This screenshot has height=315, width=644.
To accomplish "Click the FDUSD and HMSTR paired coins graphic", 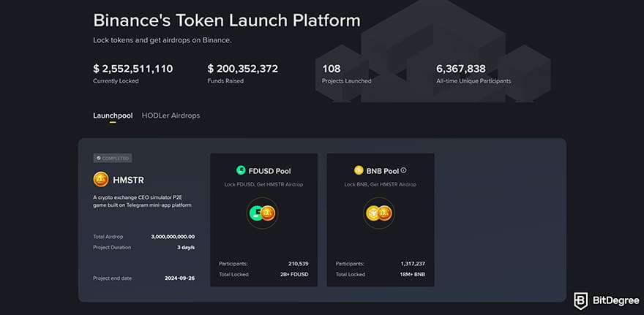I will pos(263,213).
